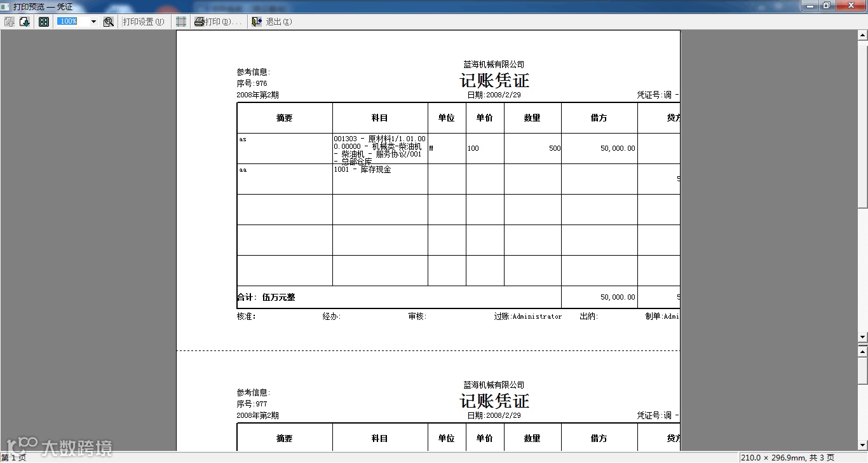Click the unit price cell 100
868x463 pixels.
click(x=485, y=148)
